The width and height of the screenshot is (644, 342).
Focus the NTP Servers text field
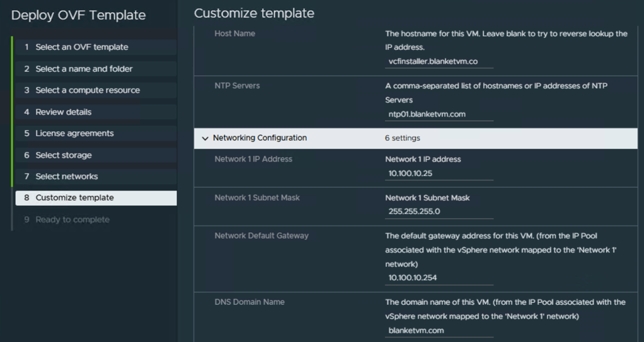pyautogui.click(x=439, y=114)
